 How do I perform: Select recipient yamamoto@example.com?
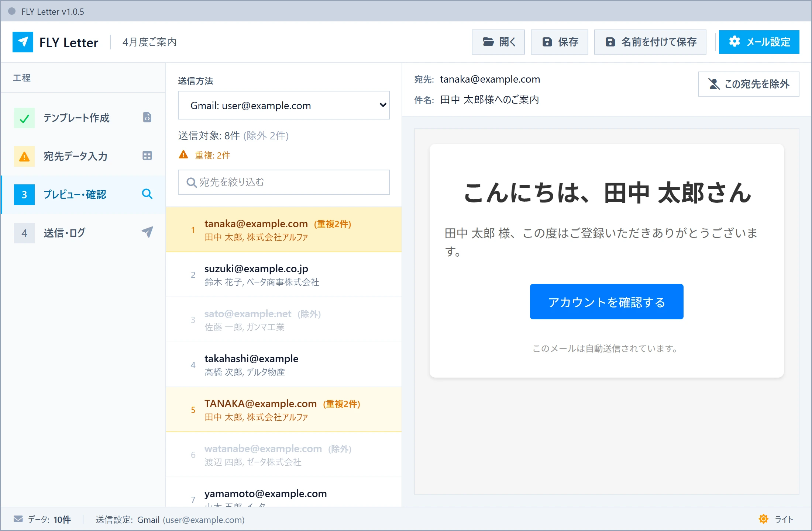(284, 492)
